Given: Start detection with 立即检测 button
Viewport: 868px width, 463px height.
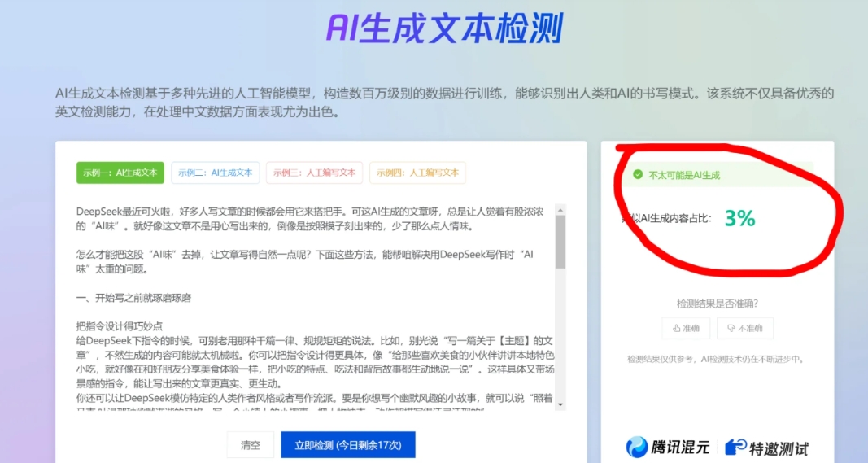Looking at the screenshot, I should (347, 445).
